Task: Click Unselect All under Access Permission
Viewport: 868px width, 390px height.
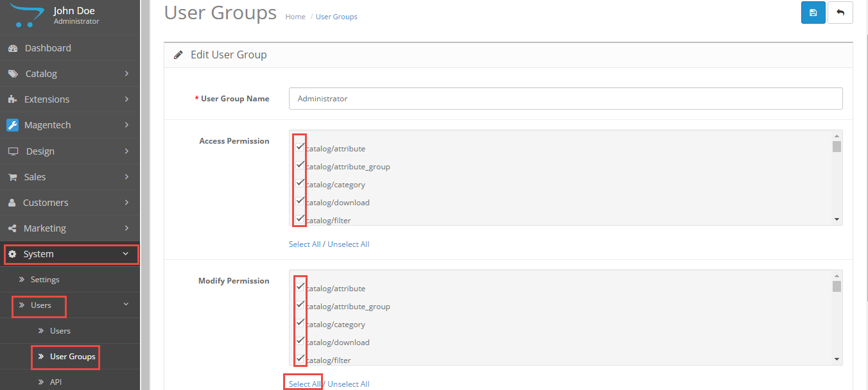Action: (348, 244)
